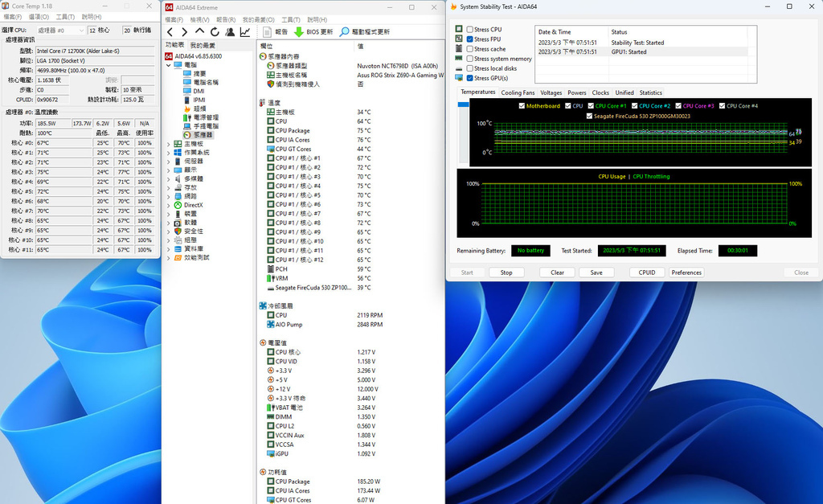The height and width of the screenshot is (504, 823).
Task: Enable the Stress cache checkbox
Action: click(x=469, y=49)
